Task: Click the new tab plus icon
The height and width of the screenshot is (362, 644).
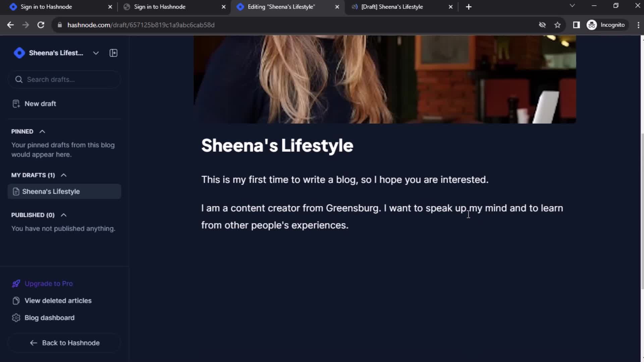Action: pos(468,7)
